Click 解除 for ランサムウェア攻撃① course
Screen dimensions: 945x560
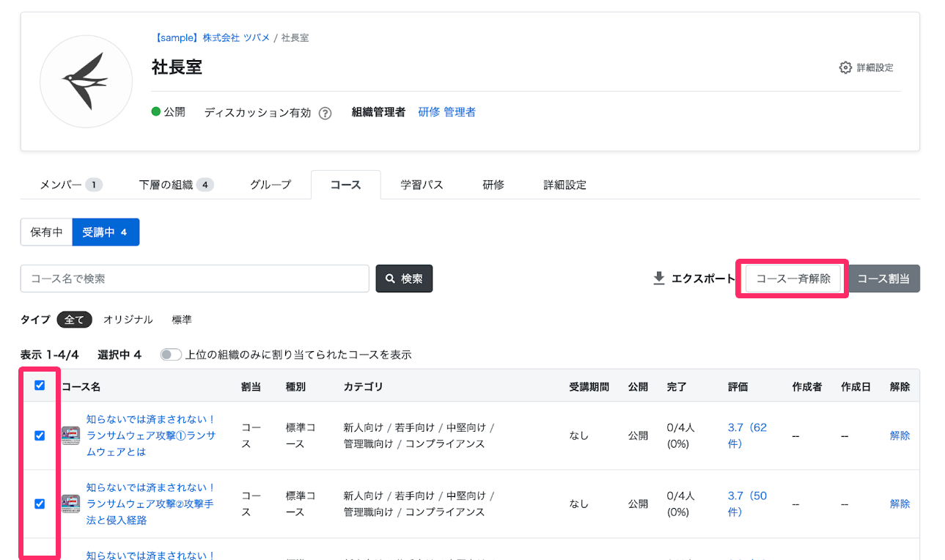click(900, 435)
